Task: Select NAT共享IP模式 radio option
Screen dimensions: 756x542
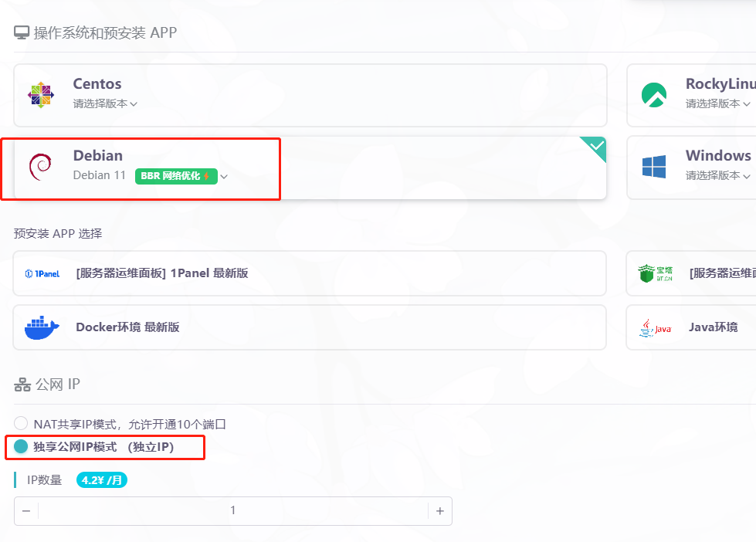Action: (20, 423)
